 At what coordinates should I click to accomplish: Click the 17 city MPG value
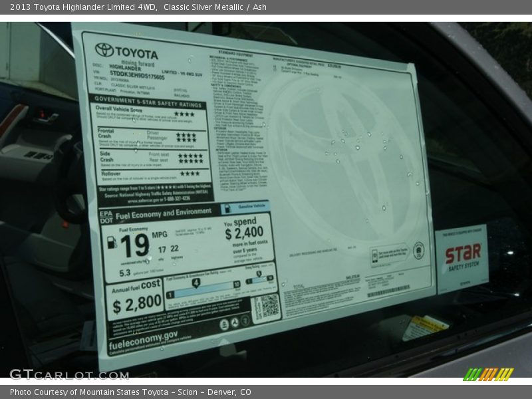(x=162, y=250)
